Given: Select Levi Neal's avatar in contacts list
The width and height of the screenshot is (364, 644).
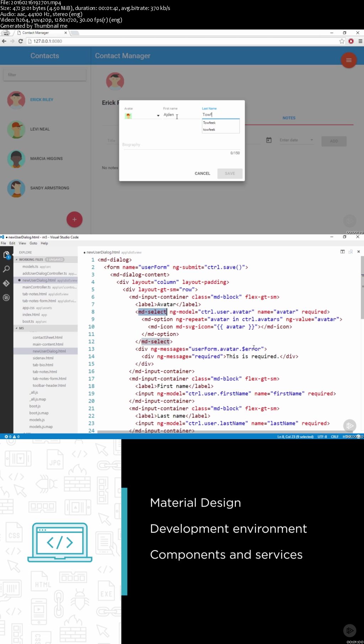Looking at the screenshot, I should [x=16, y=129].
